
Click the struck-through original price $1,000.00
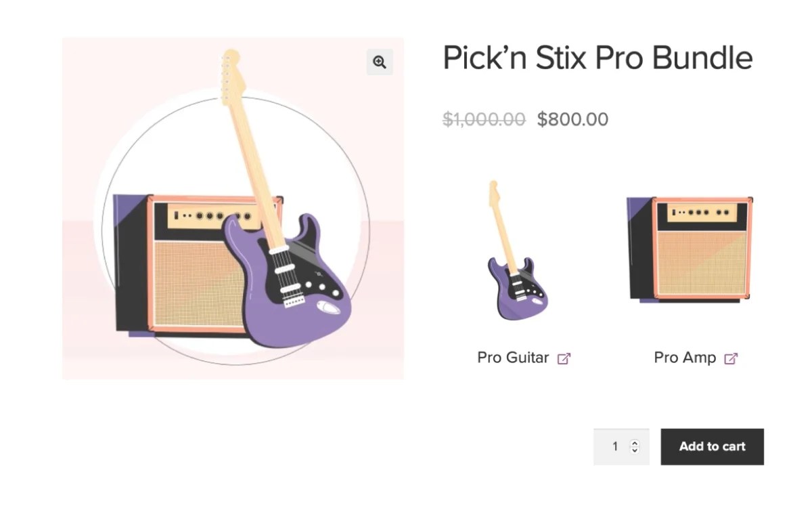click(x=482, y=119)
